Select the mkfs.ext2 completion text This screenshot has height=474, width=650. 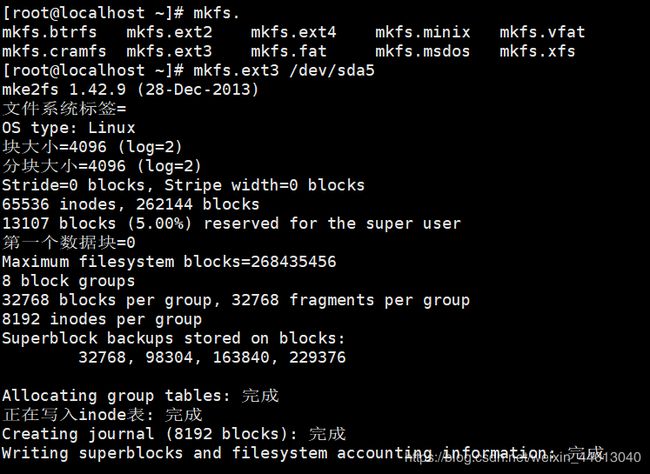(x=169, y=32)
